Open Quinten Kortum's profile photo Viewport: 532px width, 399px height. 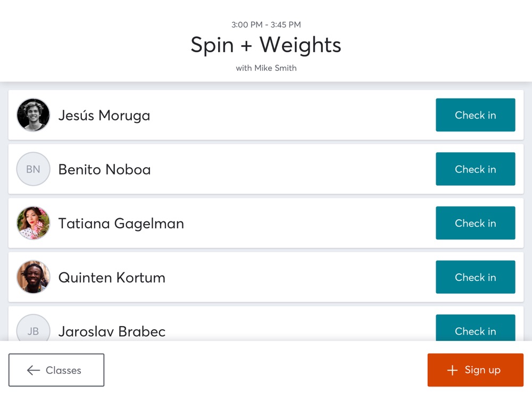click(33, 277)
